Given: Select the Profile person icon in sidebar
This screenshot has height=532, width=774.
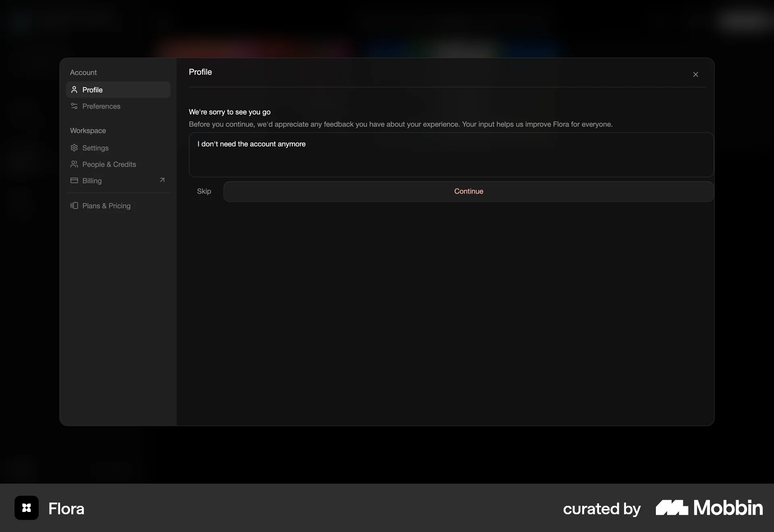Looking at the screenshot, I should 74,89.
